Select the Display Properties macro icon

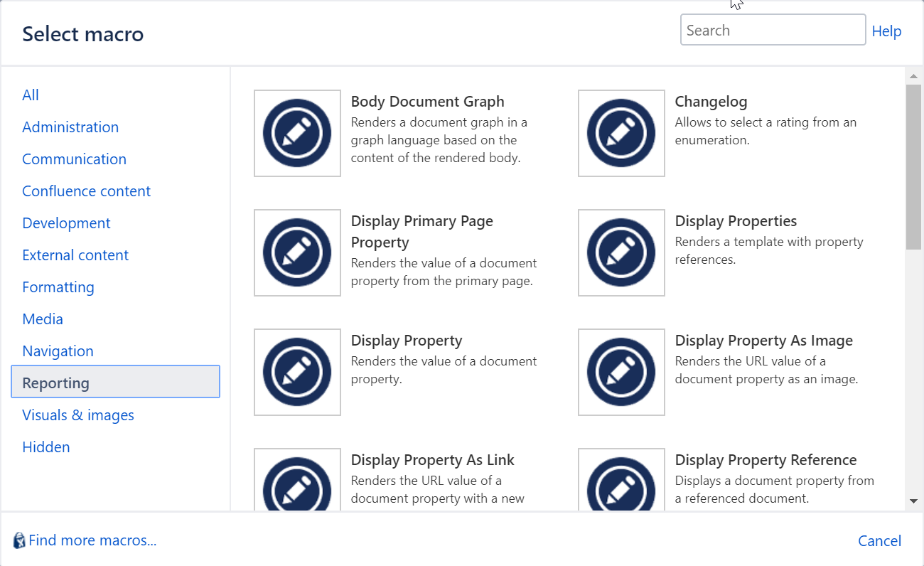pyautogui.click(x=621, y=252)
